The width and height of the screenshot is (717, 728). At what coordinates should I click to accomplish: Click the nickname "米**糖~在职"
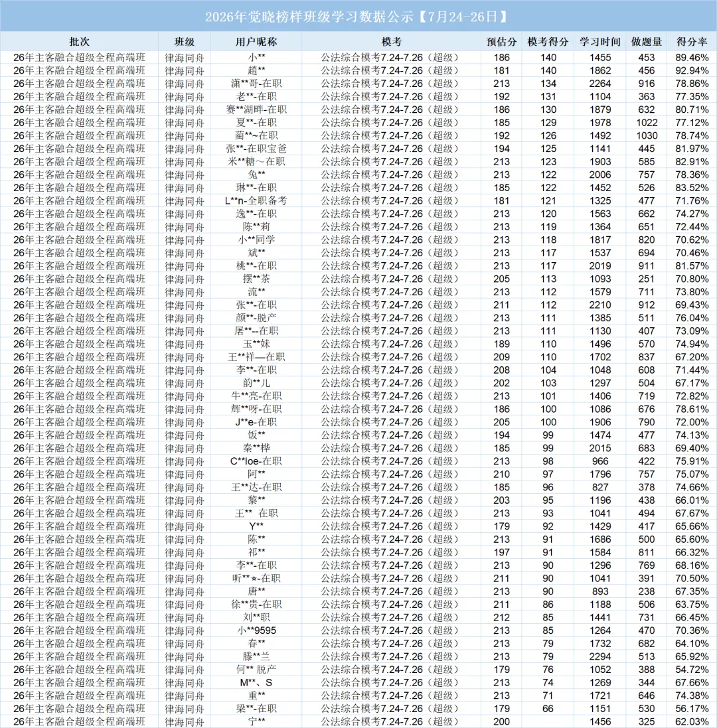(256, 161)
